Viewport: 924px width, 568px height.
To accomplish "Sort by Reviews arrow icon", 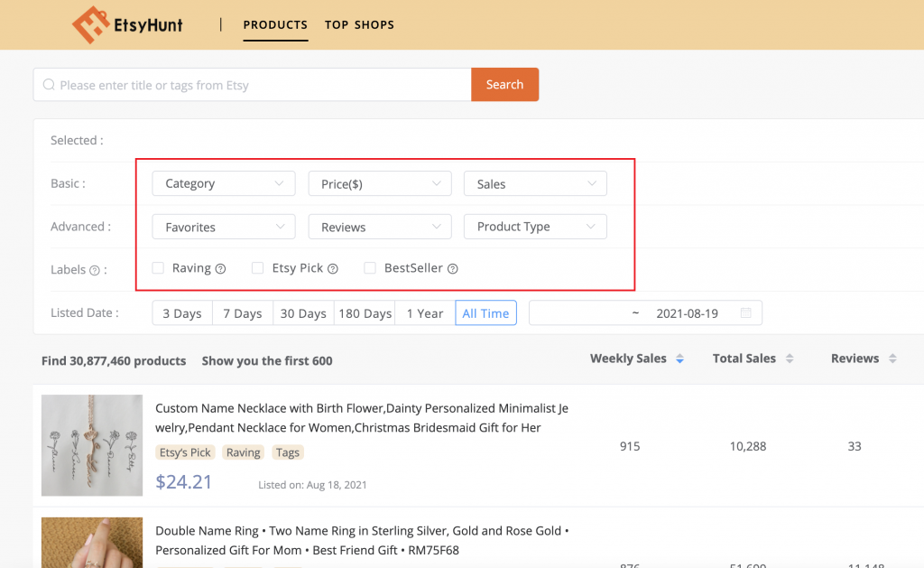I will point(892,359).
